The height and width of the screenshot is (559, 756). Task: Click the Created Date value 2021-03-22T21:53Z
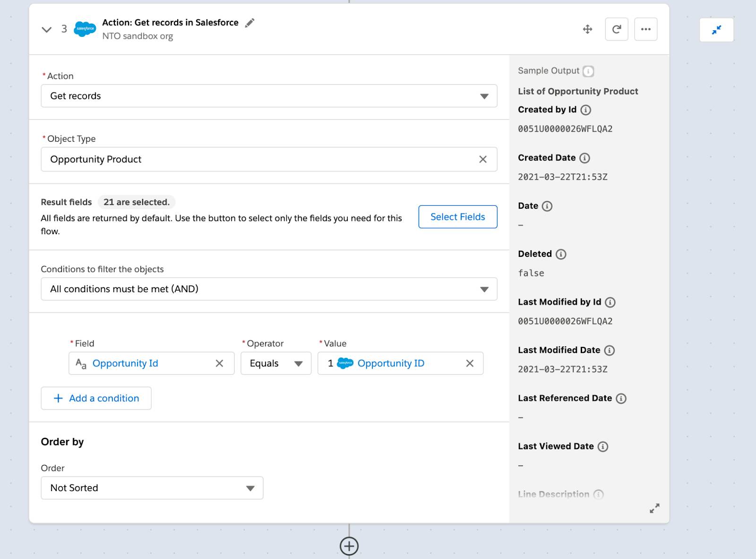pyautogui.click(x=563, y=177)
